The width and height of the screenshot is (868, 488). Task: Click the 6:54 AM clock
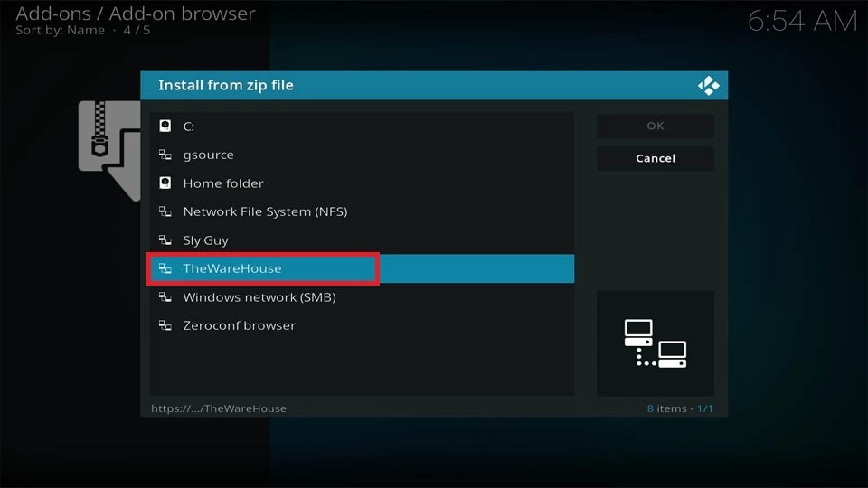(803, 22)
